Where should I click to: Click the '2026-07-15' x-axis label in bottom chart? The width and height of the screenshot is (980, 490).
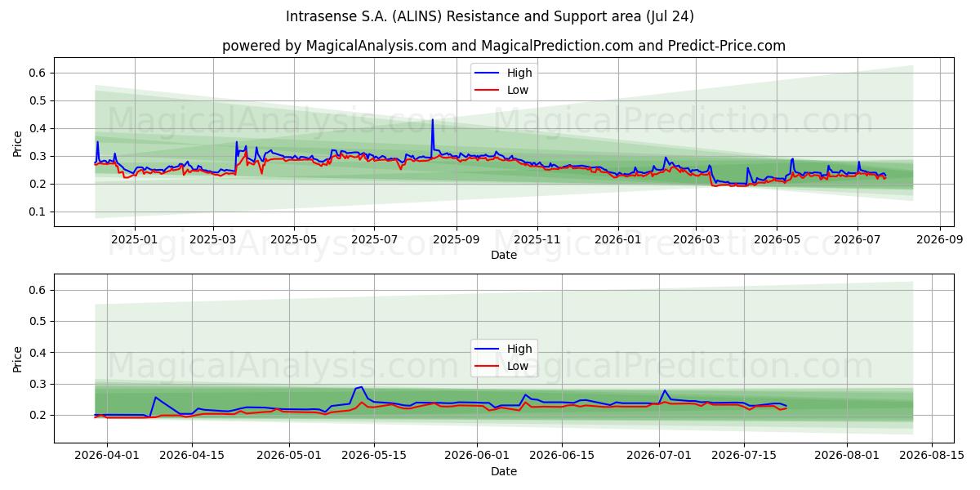click(745, 456)
